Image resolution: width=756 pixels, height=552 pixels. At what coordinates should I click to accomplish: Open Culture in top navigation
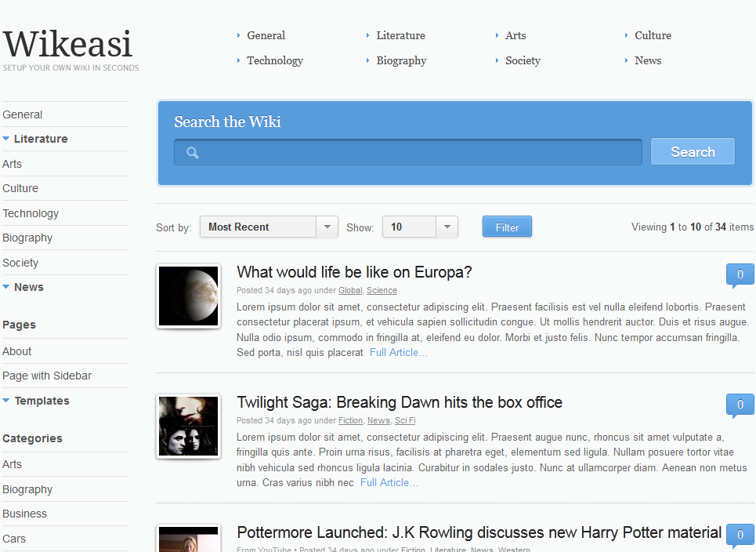653,35
